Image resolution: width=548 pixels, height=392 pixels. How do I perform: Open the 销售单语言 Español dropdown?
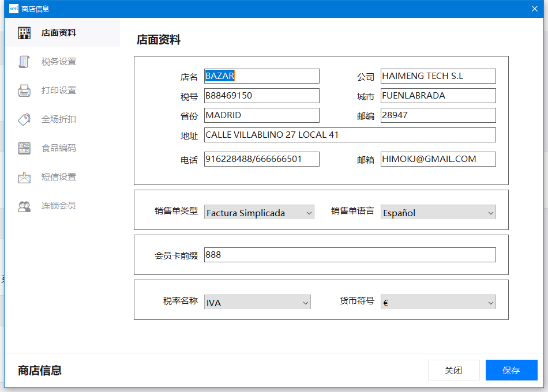438,212
